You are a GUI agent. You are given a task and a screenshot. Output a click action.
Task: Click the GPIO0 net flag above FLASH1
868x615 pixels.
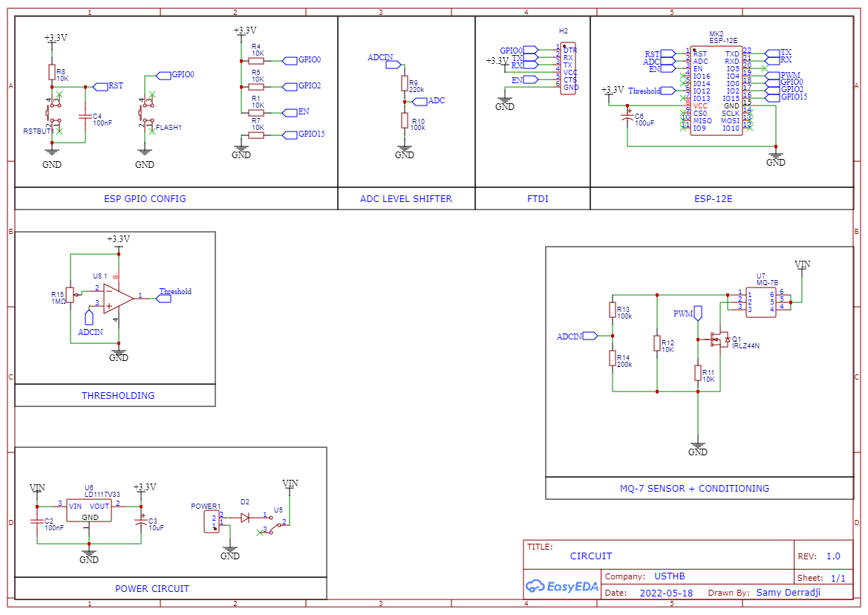163,75
